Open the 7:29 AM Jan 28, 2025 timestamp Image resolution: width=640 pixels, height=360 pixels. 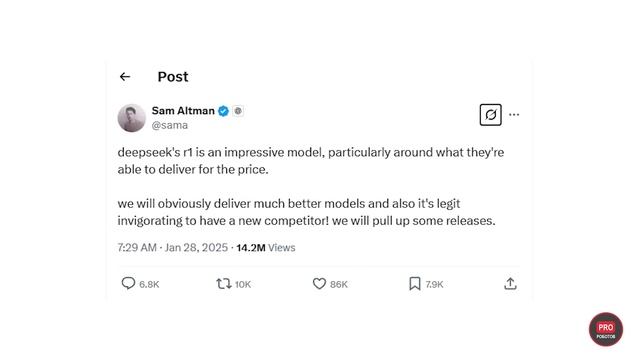pos(173,248)
